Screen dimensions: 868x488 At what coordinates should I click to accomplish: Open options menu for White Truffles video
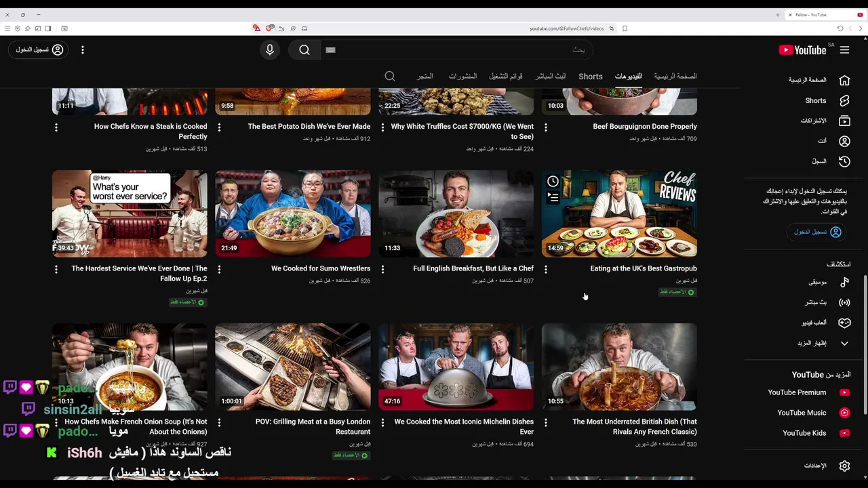click(x=382, y=127)
